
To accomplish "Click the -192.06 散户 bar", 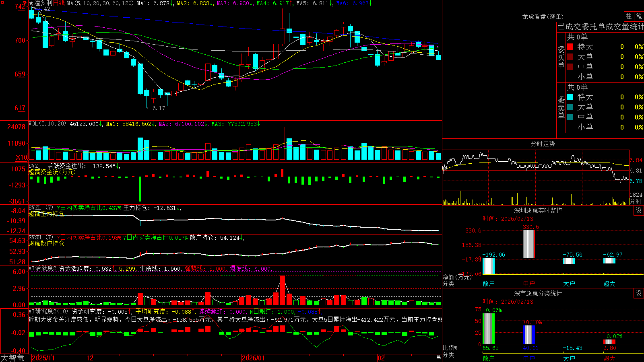I will (x=489, y=266).
